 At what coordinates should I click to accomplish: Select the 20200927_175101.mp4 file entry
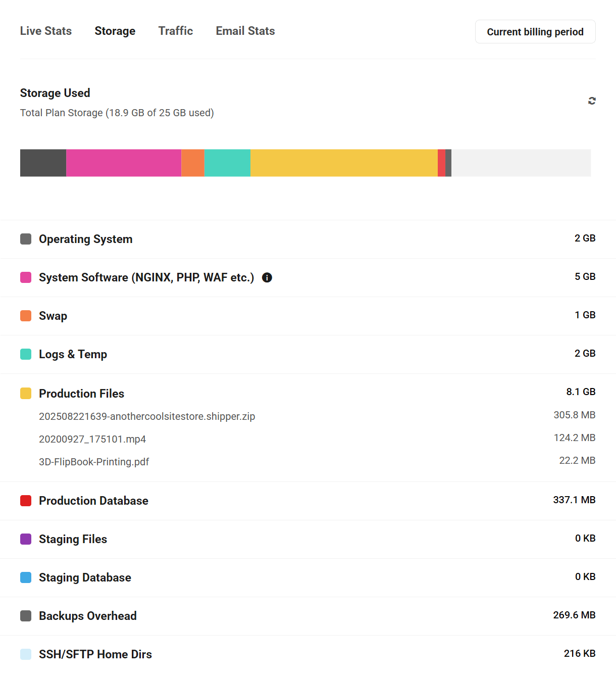(92, 439)
